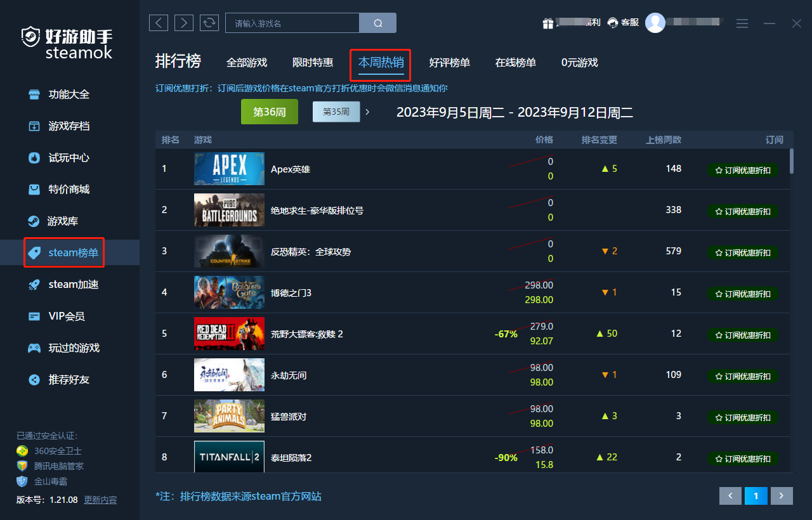812x520 pixels.
Task: Subscribe to discounts for 泰坦陨落2
Action: click(x=743, y=458)
